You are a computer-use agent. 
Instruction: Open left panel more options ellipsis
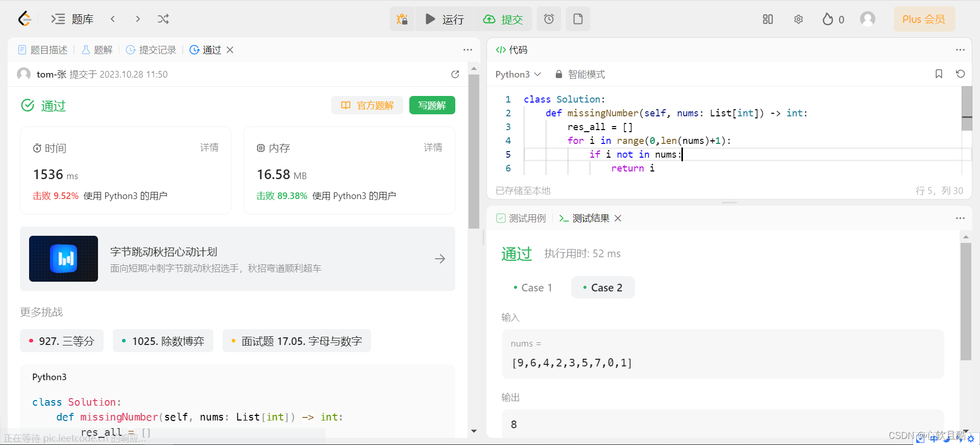(468, 50)
